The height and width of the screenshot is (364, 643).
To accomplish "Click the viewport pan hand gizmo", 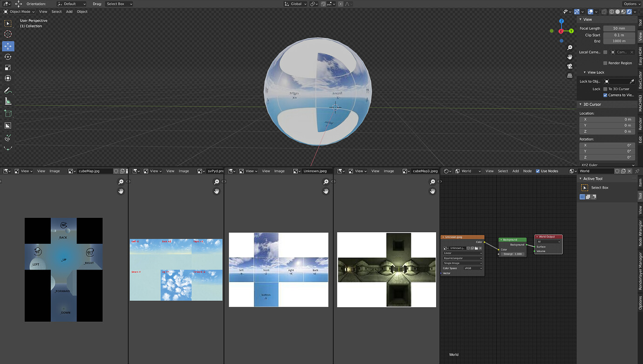I will click(x=570, y=57).
